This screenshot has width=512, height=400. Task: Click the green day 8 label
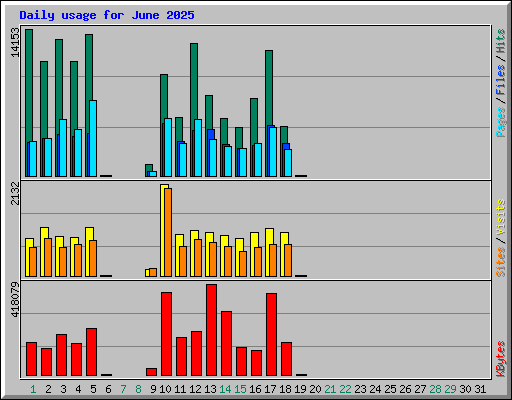click(138, 389)
